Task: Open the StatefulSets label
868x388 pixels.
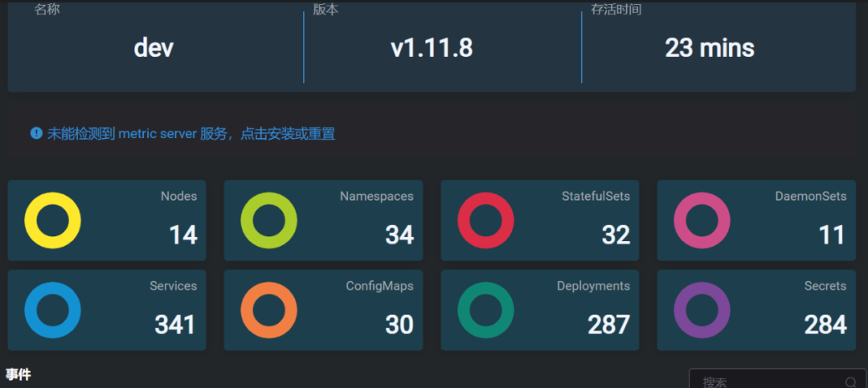Action: [x=596, y=196]
